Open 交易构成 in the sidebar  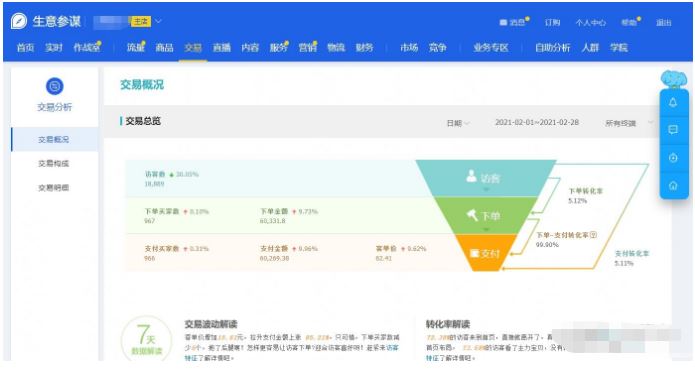coord(54,163)
